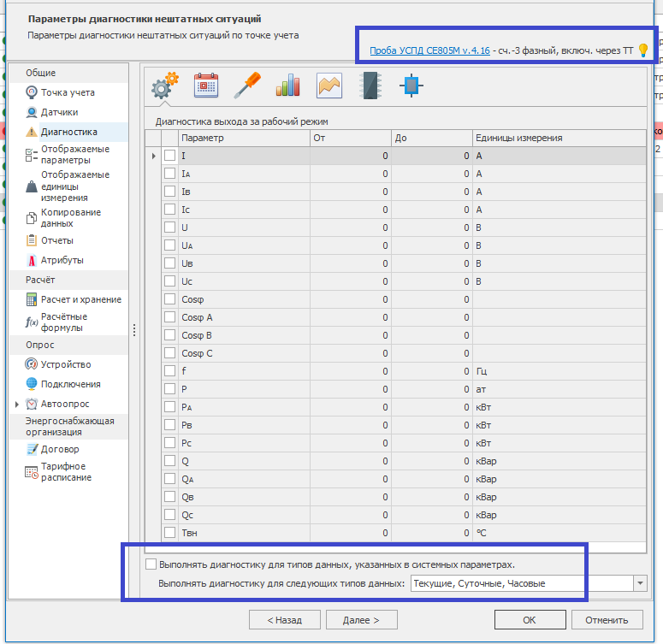663x644 pixels.
Task: Select the dark microchip icon tab
Action: tap(370, 86)
